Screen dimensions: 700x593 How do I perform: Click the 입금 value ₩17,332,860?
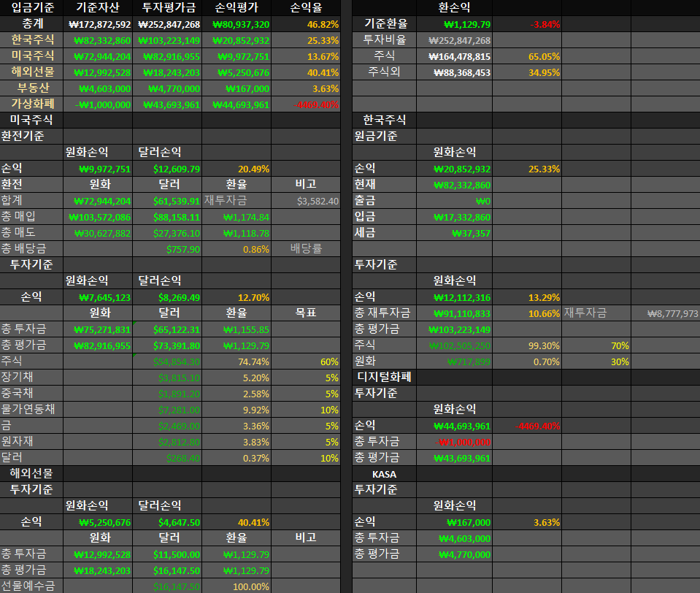[x=455, y=217]
